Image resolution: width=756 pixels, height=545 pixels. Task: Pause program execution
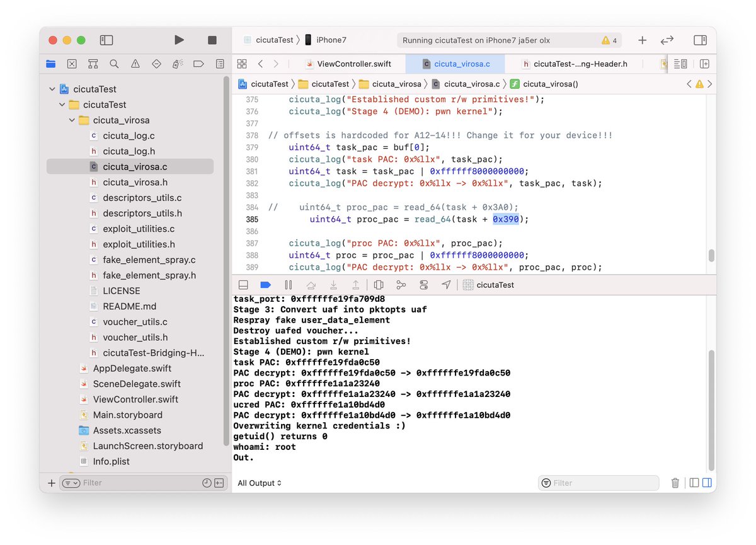pyautogui.click(x=288, y=285)
